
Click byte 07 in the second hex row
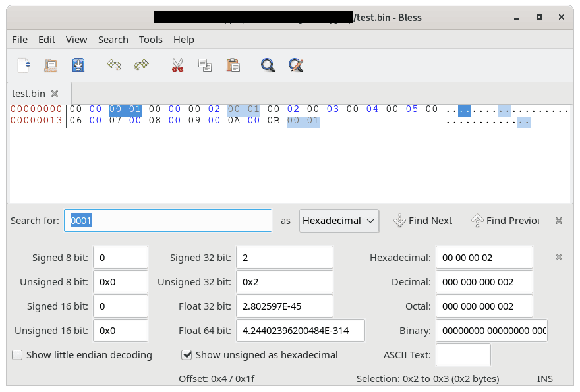[115, 120]
